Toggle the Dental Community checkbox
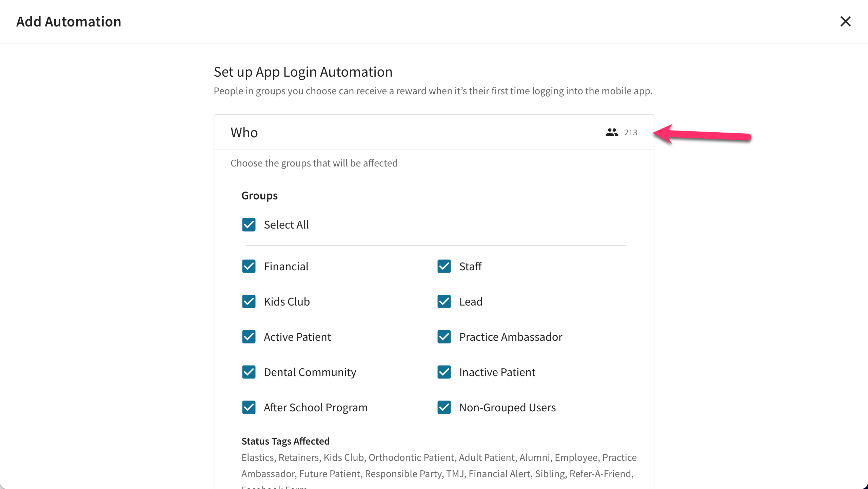 [x=249, y=372]
